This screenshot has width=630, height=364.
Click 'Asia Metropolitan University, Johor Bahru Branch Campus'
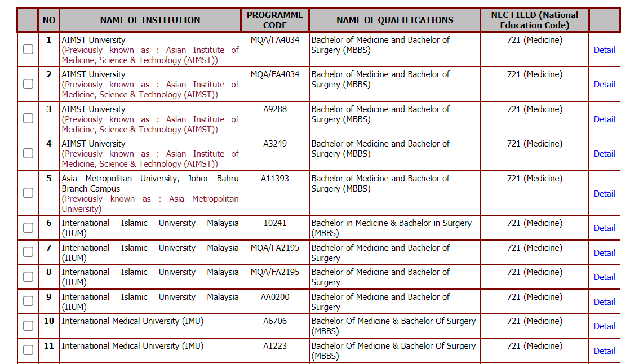click(x=150, y=184)
